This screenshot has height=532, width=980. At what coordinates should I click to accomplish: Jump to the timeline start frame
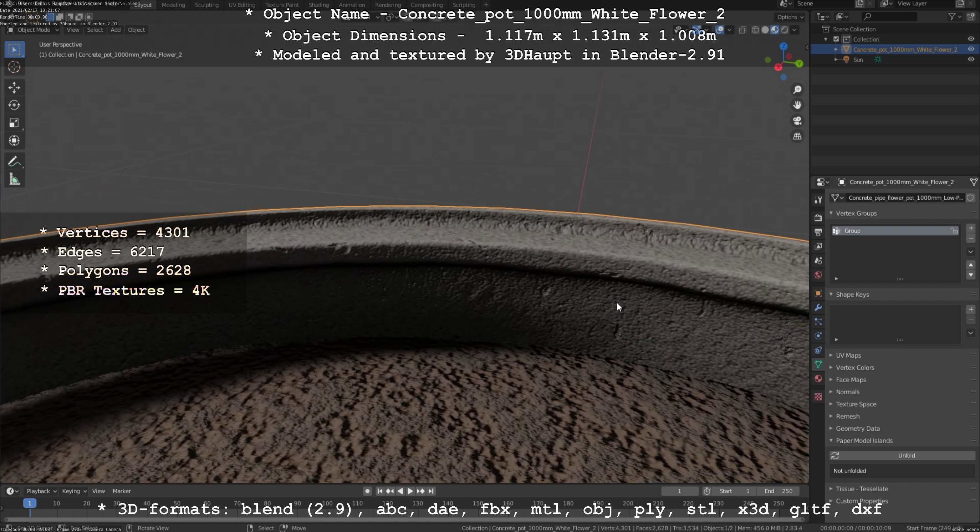pyautogui.click(x=380, y=491)
